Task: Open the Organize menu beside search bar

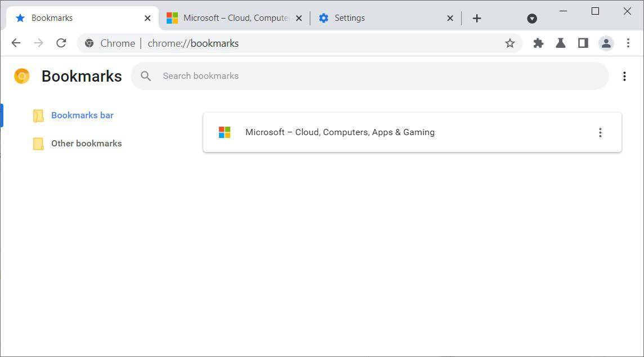Action: (624, 76)
